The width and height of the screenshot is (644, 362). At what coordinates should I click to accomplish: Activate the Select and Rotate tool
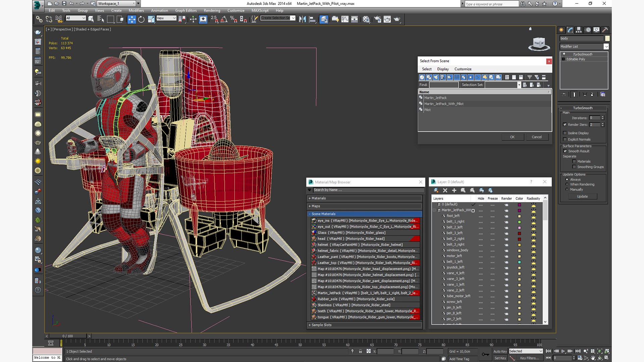pyautogui.click(x=141, y=19)
